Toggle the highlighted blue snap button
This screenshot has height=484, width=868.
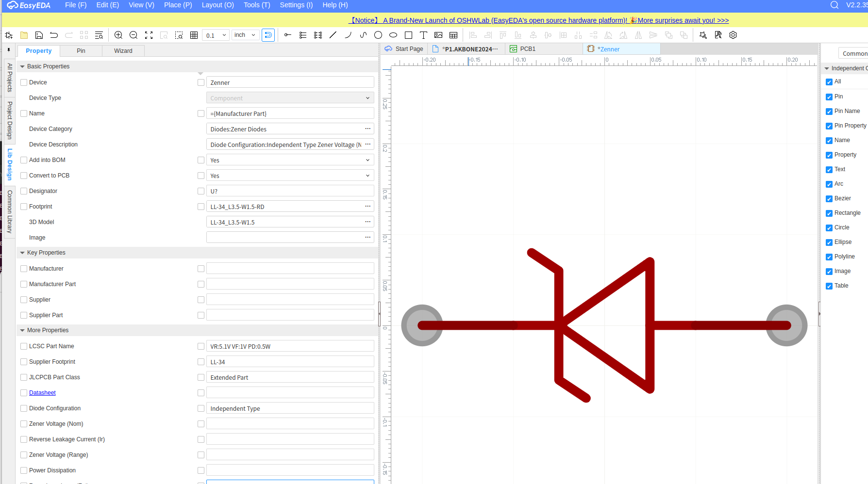(268, 35)
